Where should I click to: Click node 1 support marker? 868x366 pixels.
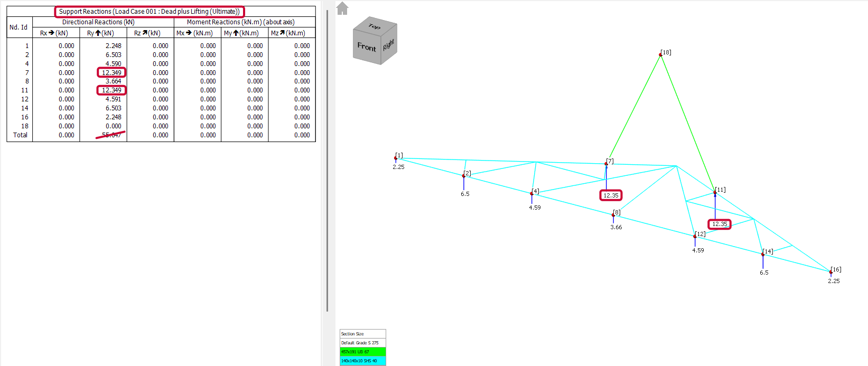[x=395, y=158]
